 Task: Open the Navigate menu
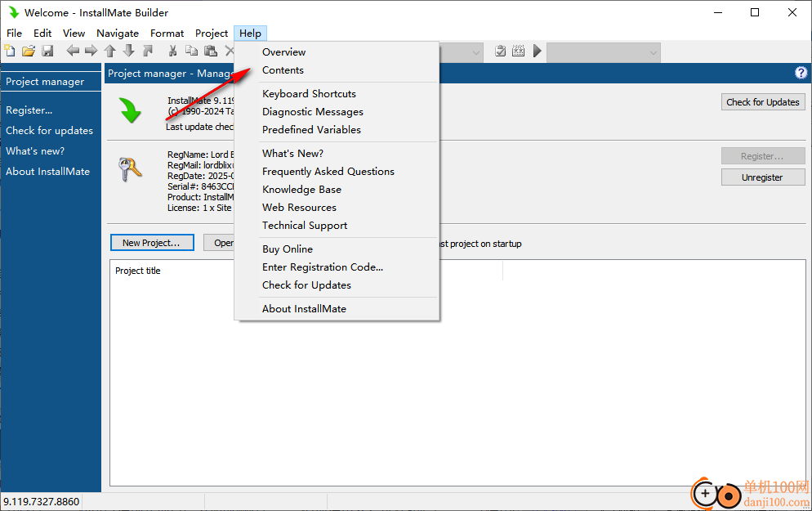(x=118, y=34)
